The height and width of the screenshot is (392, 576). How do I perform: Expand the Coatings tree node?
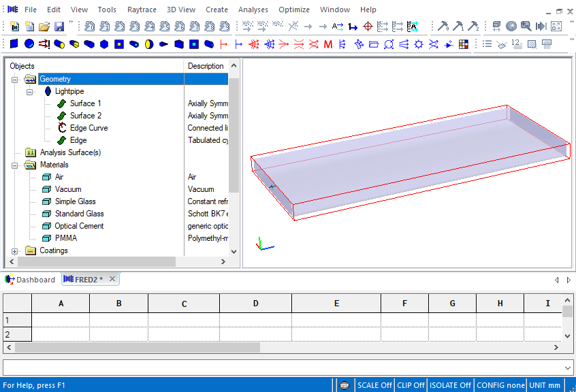15,250
